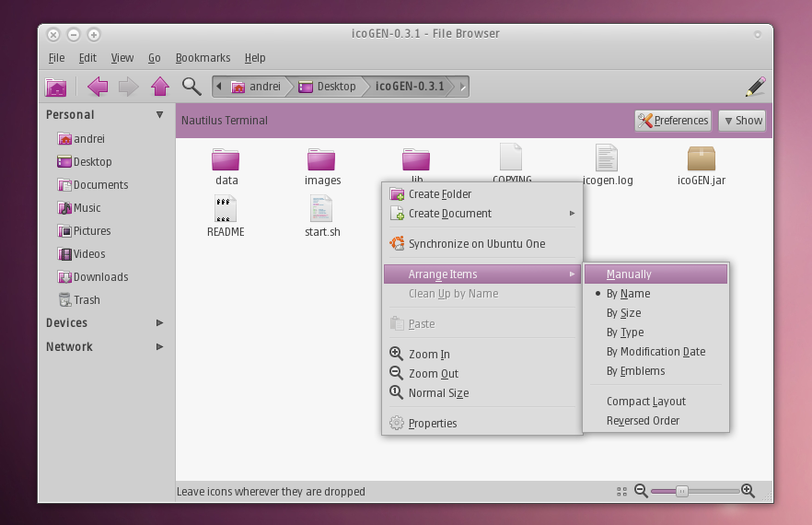Select the start.sh script icon
812x525 pixels.
click(321, 208)
